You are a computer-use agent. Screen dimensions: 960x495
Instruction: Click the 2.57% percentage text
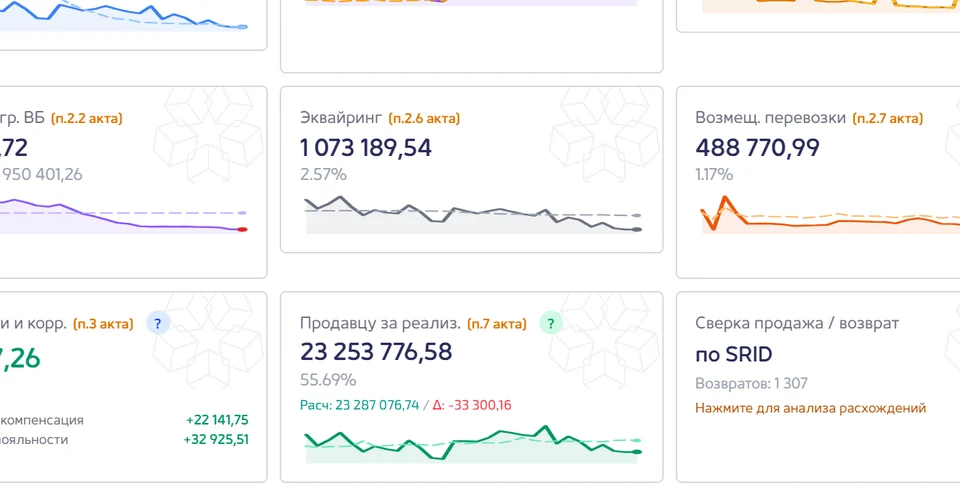(323, 175)
